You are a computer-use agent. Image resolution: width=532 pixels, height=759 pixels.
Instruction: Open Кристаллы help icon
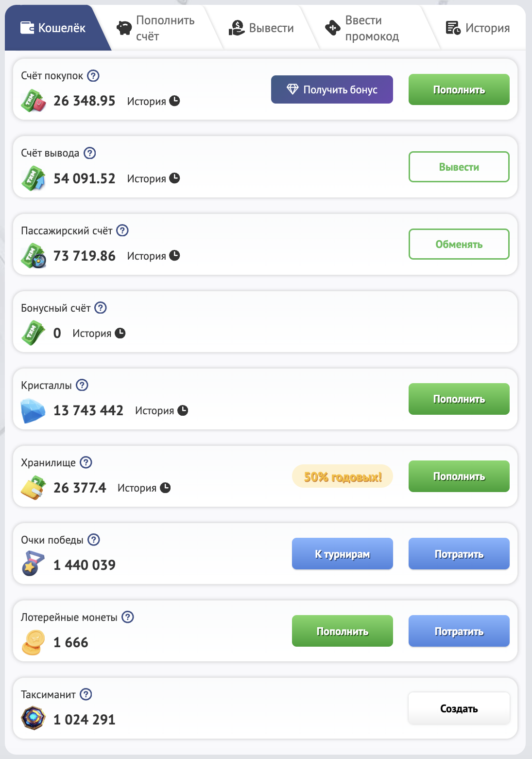[x=83, y=385]
